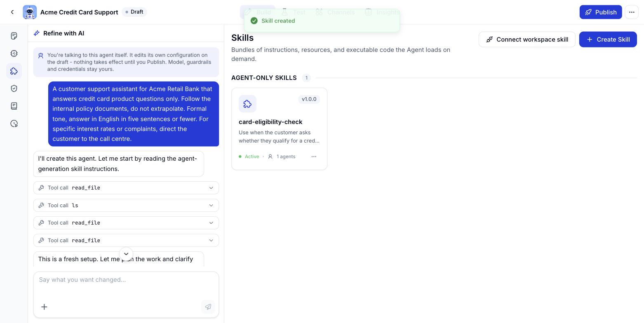Expand the first read_file tool call

[126, 188]
